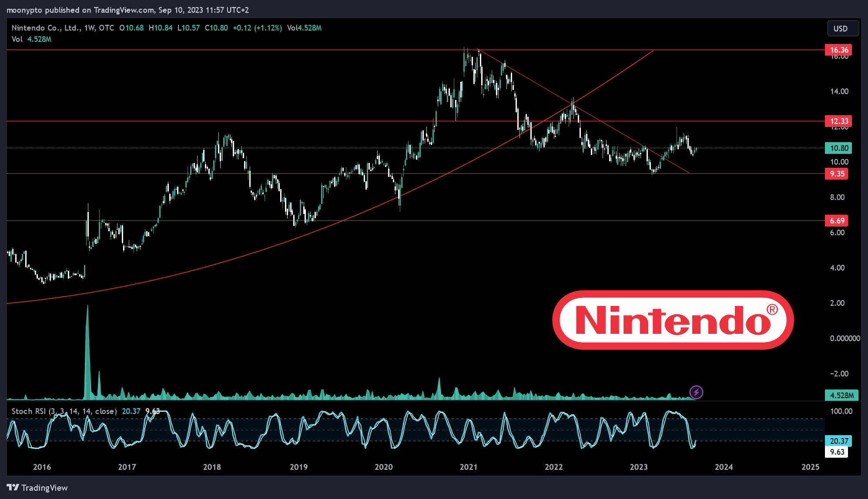Click the 4.00 price axis label
This screenshot has width=868, height=499.
point(838,268)
